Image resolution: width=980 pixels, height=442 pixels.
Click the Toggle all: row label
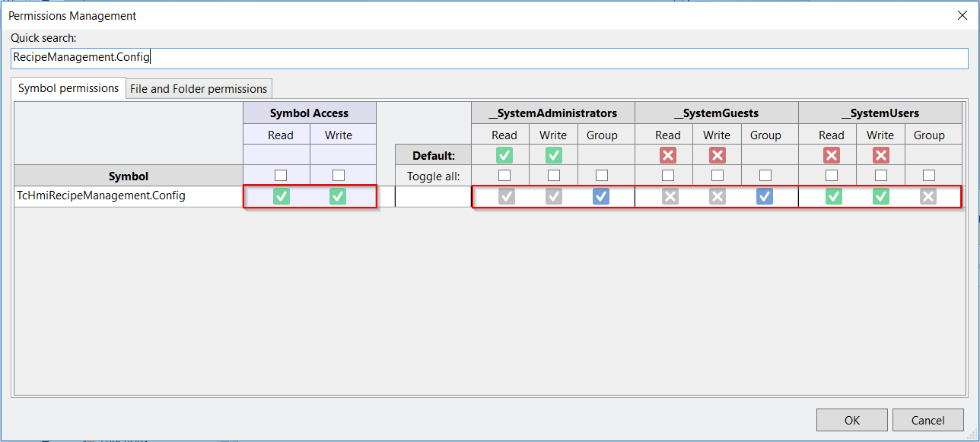434,176
